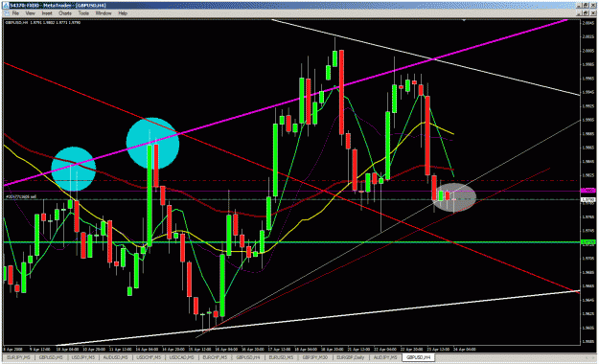The height and width of the screenshot is (364, 599).
Task: Open the Tools menu
Action: (x=83, y=13)
